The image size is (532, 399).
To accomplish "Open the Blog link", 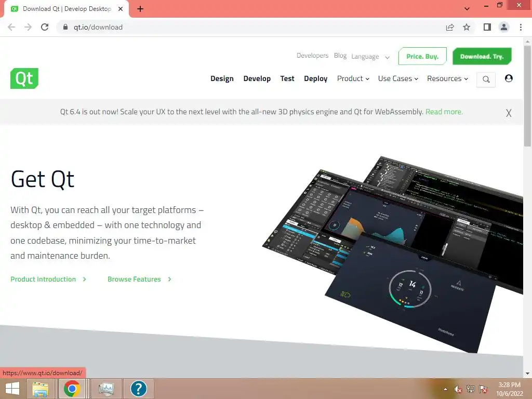I will coord(340,55).
